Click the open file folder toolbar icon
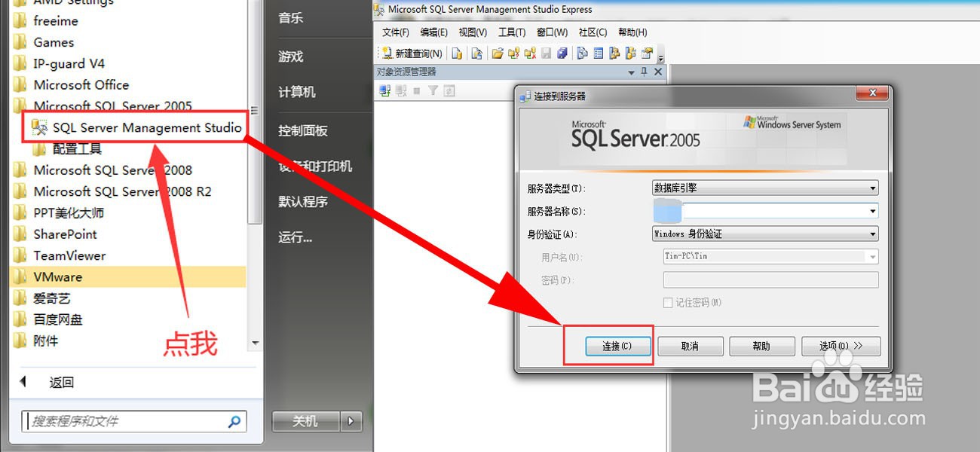Viewport: 980px width, 452px height. coord(498,53)
